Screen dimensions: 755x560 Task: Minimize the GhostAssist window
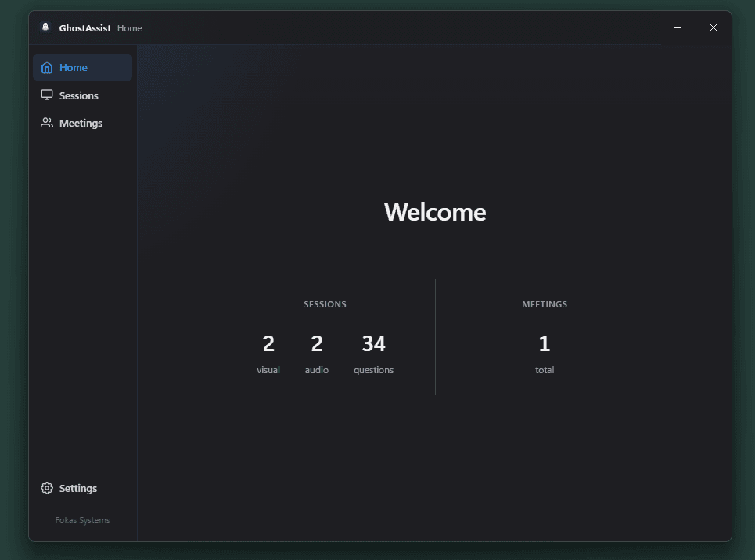[x=677, y=27]
